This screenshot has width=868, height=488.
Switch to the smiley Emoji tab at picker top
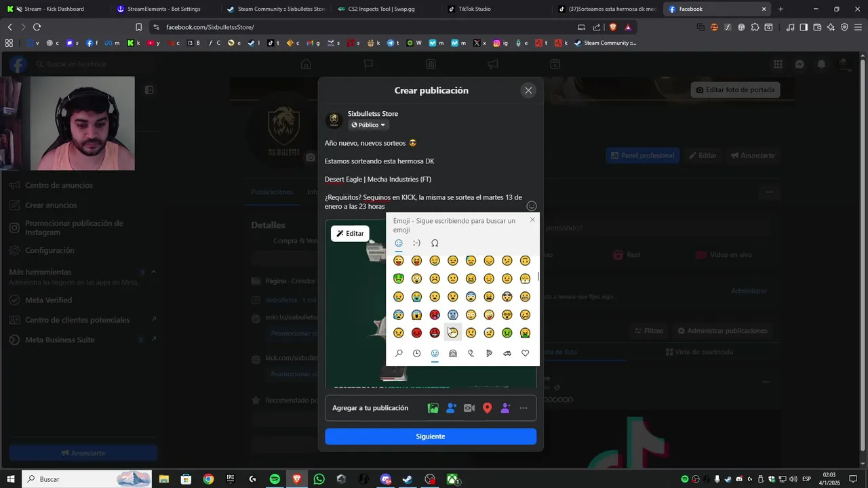[x=399, y=243]
